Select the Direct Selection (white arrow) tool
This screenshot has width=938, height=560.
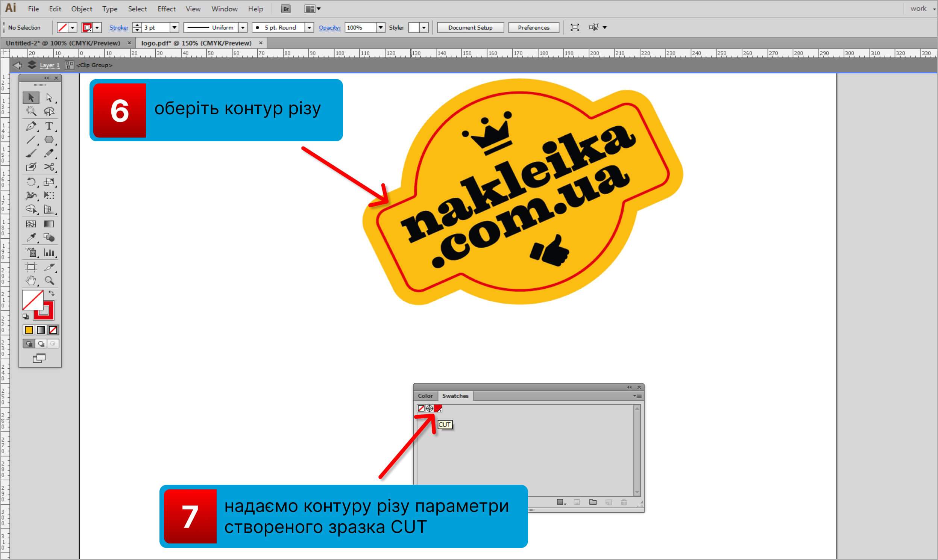point(49,98)
